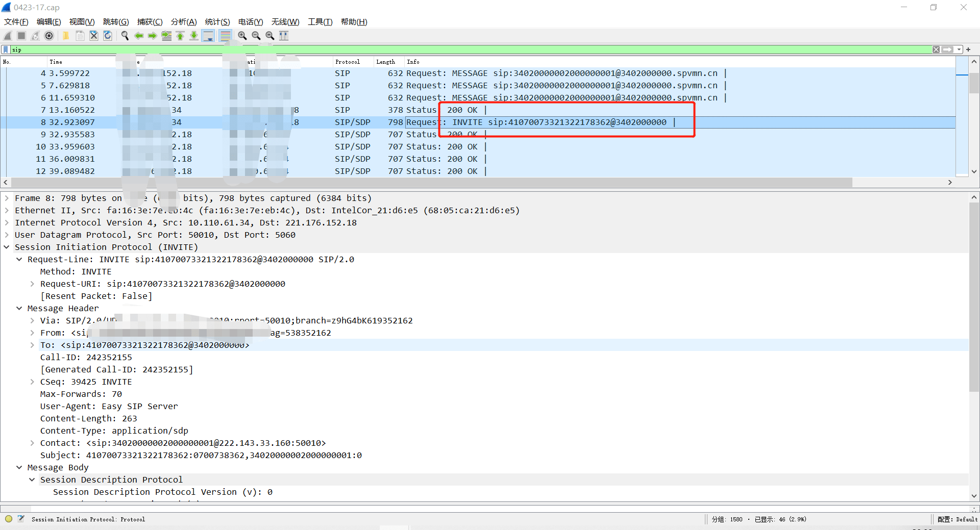Open the 文件(F) menu
Screen dimensions: 980x530
pyautogui.click(x=16, y=22)
